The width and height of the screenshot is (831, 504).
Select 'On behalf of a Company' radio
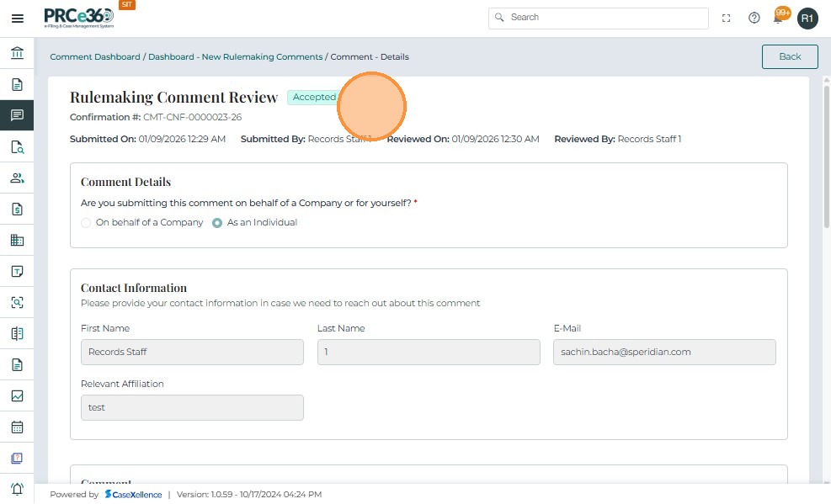86,223
